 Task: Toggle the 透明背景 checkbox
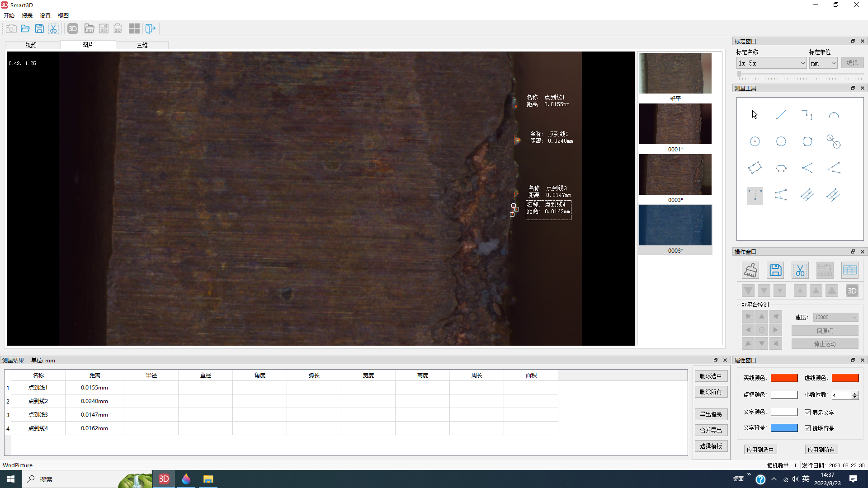click(x=807, y=428)
